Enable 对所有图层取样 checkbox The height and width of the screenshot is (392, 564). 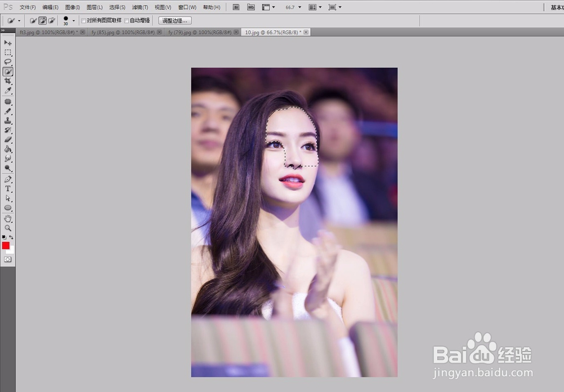point(83,21)
